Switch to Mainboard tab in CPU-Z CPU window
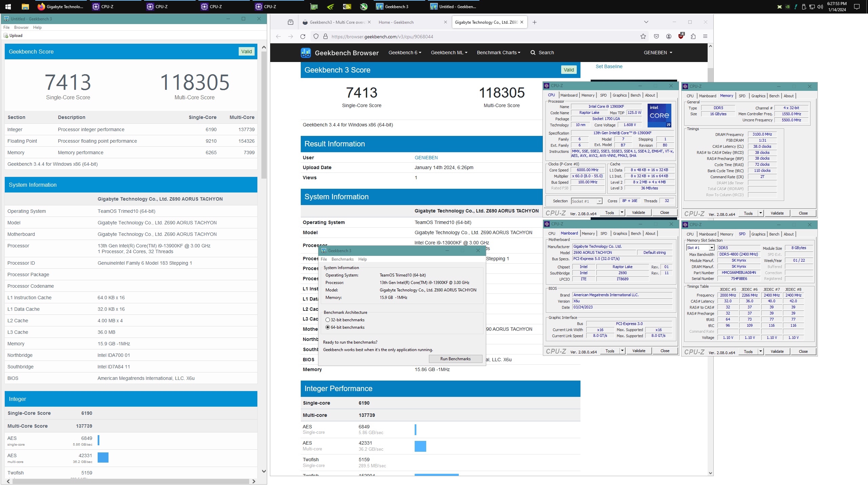868x488 pixels. 569,95
